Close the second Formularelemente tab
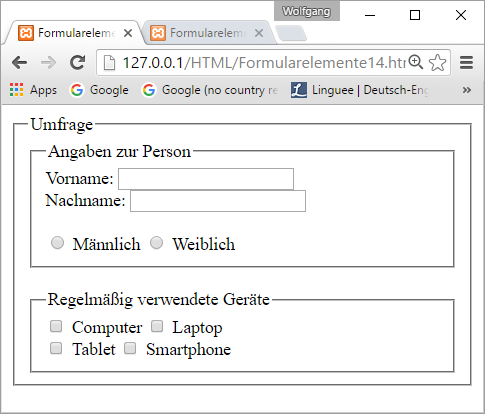 (259, 33)
